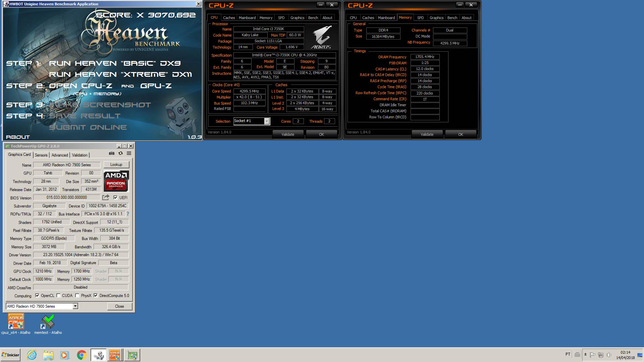The image size is (644, 362).
Task: Click OK in left CPU-Z window
Action: click(322, 134)
